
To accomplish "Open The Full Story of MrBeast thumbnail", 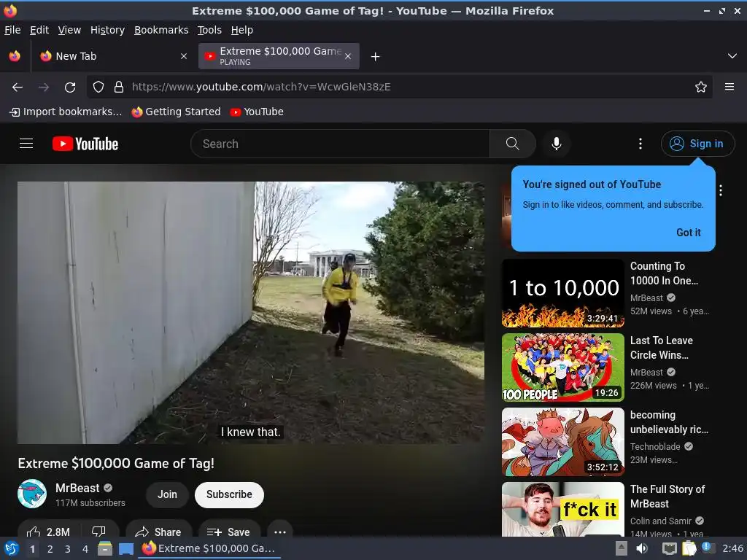I will 562,509.
